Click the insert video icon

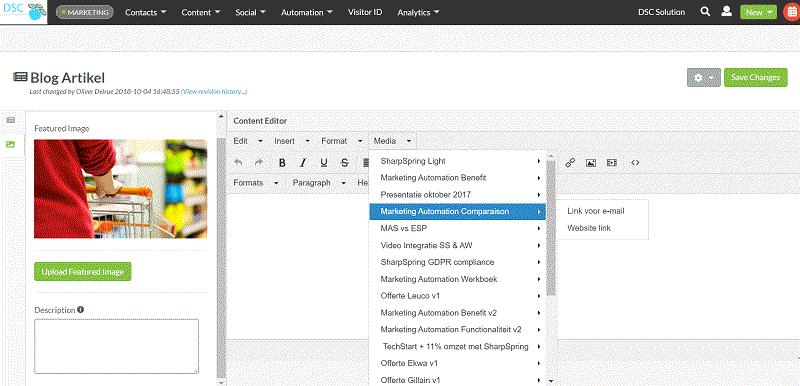coord(612,163)
